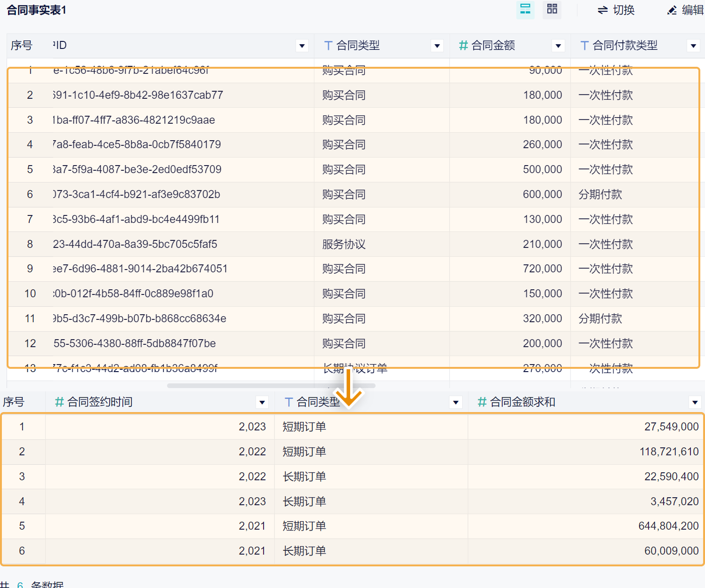Select the 序号 header in upper table

pos(22,46)
